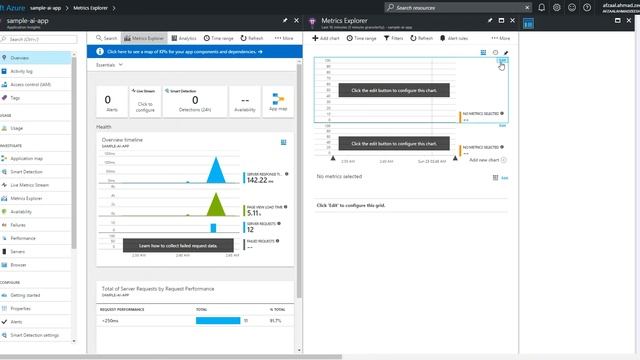
Task: Open Getting started in the sidebar
Action: pyautogui.click(x=36, y=295)
